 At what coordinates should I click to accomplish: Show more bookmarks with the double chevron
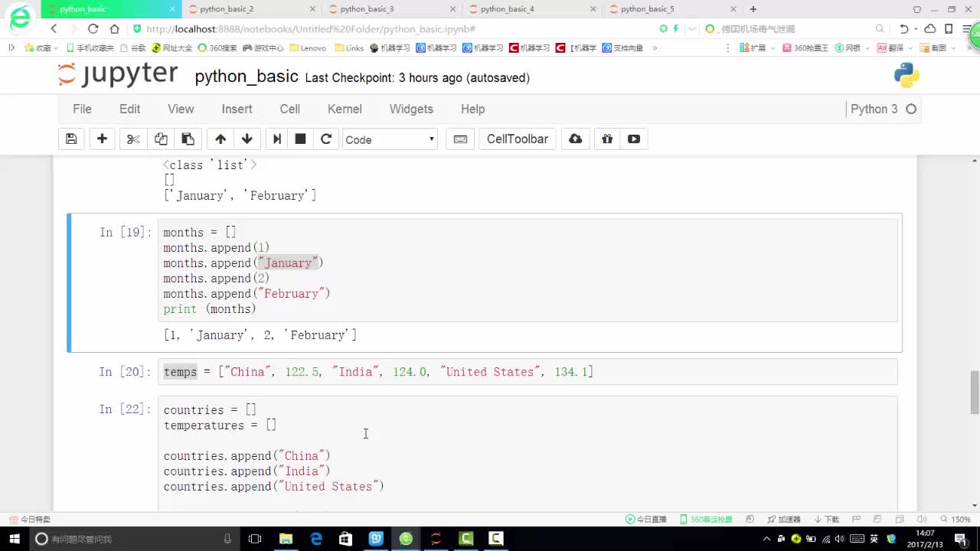[655, 47]
